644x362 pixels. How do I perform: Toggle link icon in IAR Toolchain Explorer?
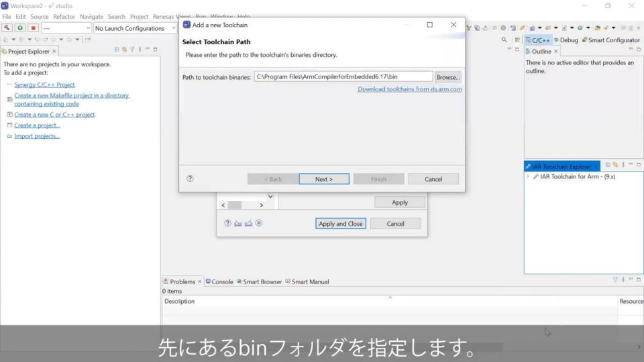[x=616, y=165]
